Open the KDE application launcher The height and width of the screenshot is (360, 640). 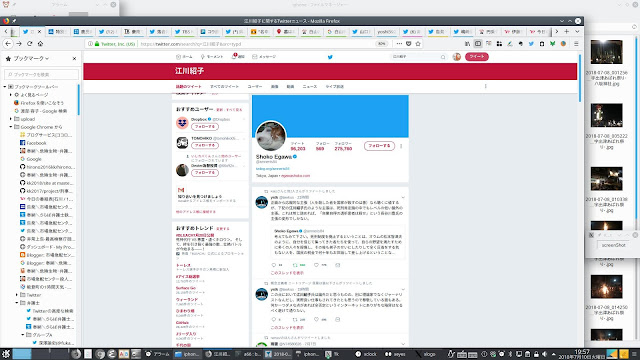(6, 354)
